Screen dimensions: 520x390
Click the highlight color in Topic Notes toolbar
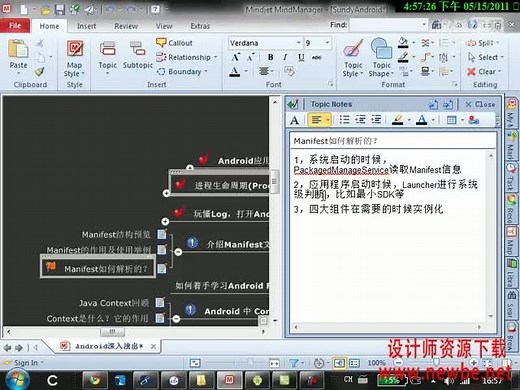tap(397, 120)
